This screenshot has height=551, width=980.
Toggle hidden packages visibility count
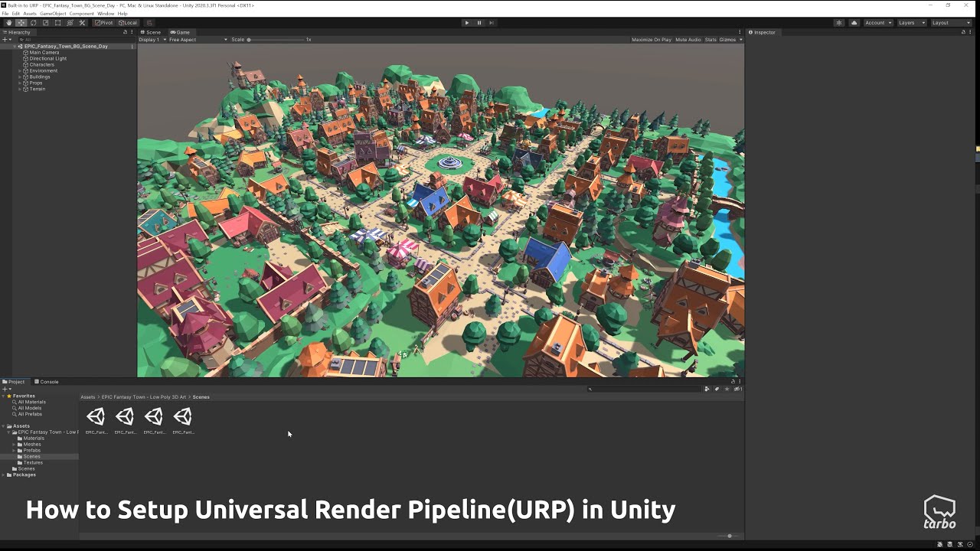tap(738, 389)
